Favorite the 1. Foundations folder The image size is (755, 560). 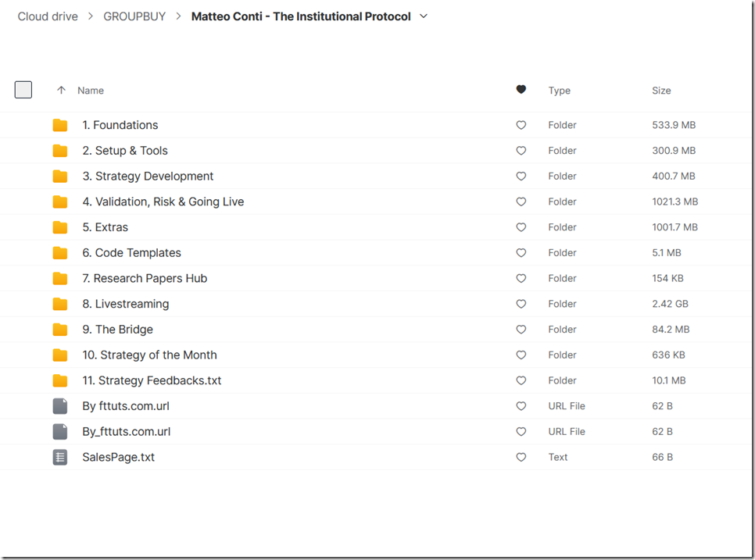point(521,125)
